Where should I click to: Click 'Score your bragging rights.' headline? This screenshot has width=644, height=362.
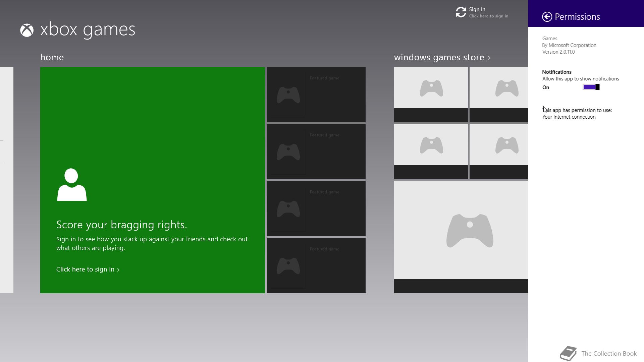tap(122, 225)
